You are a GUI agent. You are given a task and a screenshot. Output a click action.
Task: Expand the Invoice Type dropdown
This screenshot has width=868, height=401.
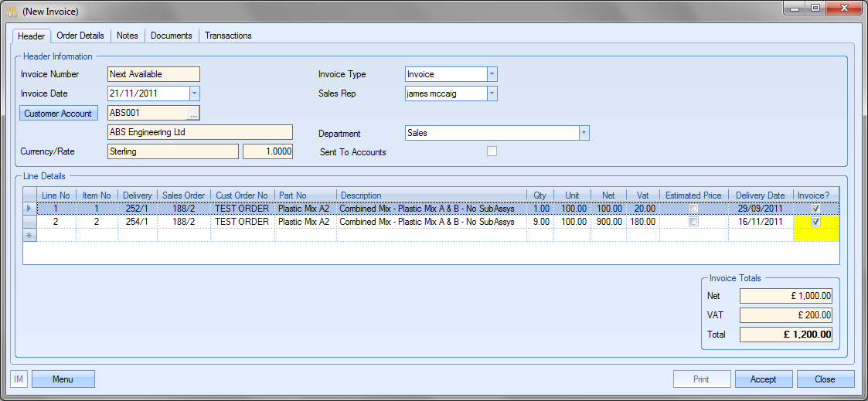(x=492, y=74)
